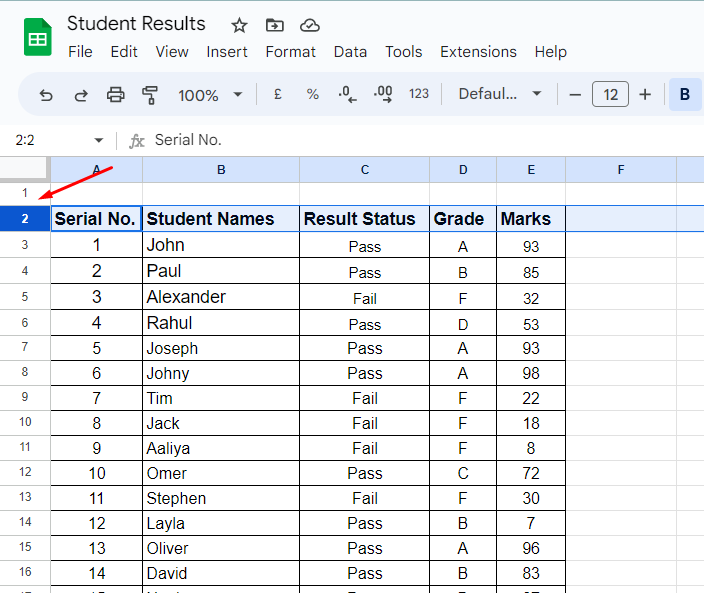
Task: Star the Student Results document
Action: point(239,26)
